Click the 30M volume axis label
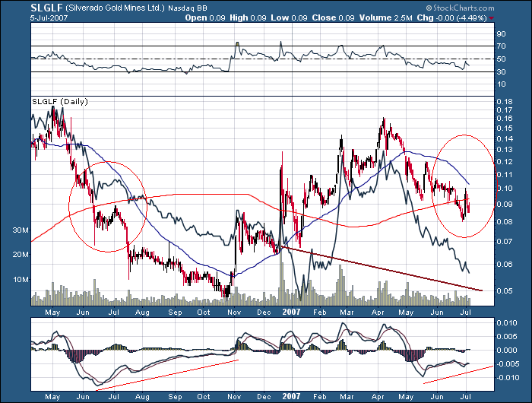The image size is (532, 403). [21, 230]
